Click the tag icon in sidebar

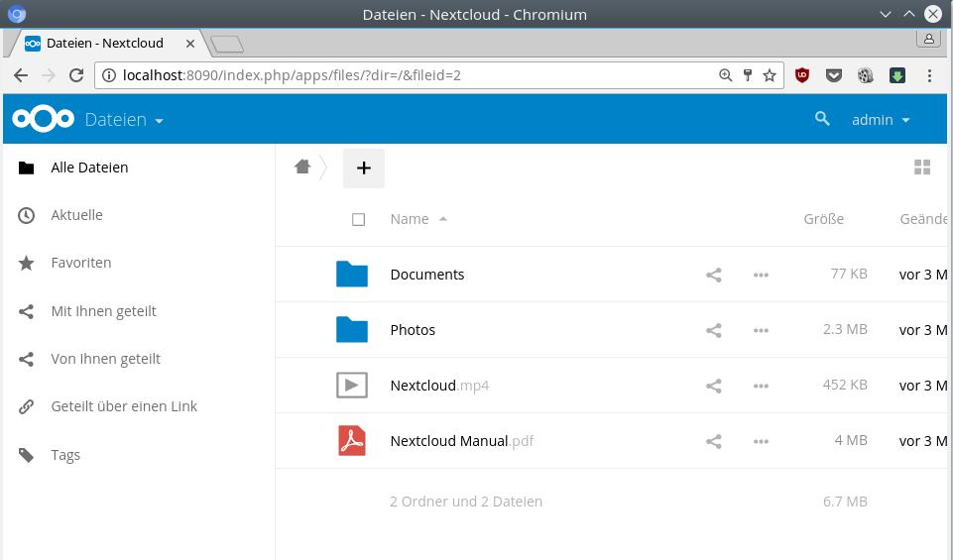26,454
